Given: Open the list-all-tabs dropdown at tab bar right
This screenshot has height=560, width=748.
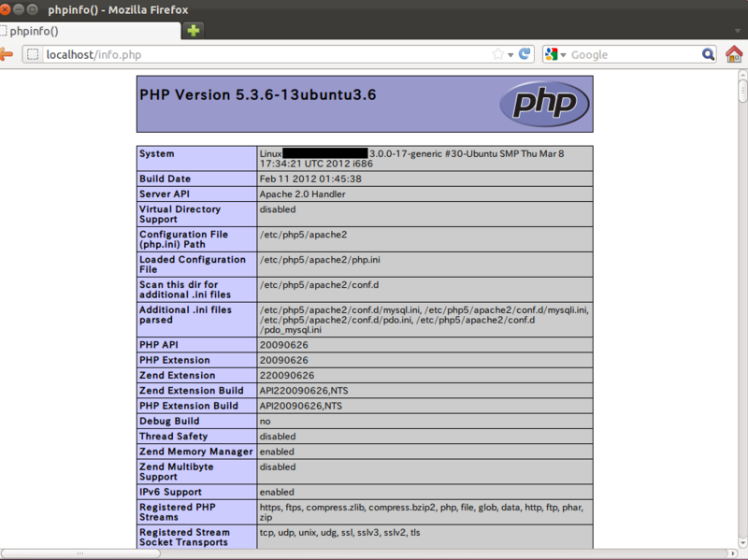Looking at the screenshot, I should click(736, 30).
